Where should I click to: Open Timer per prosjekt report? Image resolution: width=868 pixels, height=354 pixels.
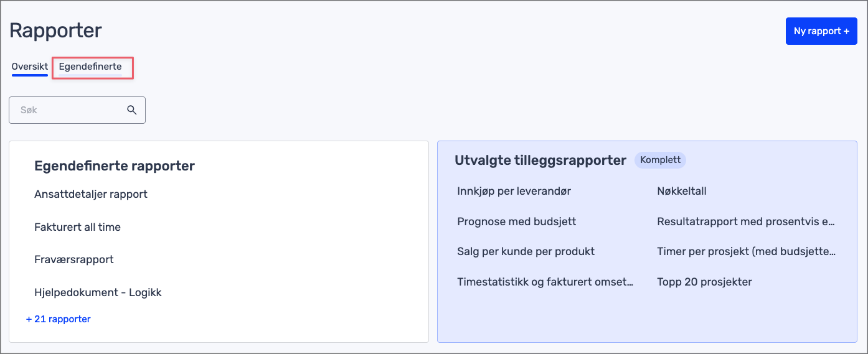[x=746, y=251]
